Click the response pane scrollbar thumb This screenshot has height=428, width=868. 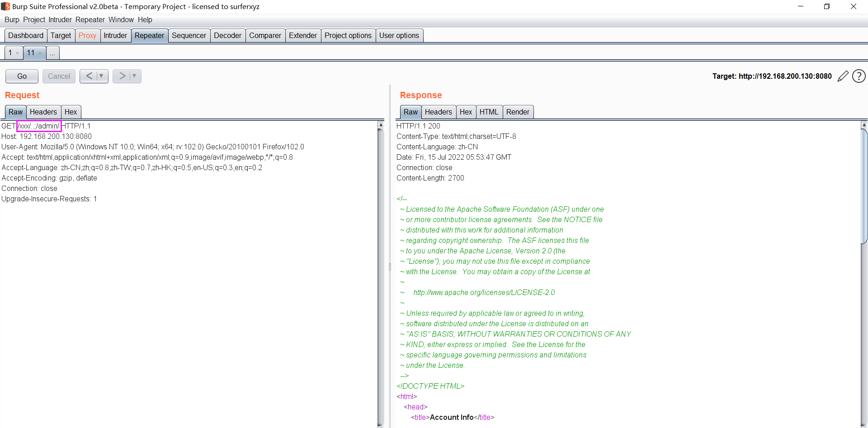(x=864, y=186)
